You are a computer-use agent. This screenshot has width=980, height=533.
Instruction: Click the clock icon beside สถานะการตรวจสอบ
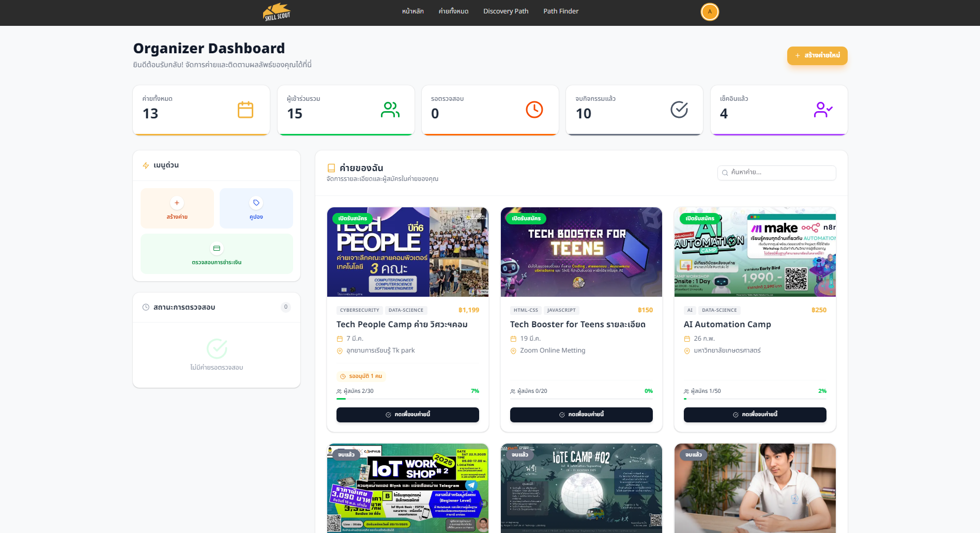point(145,307)
